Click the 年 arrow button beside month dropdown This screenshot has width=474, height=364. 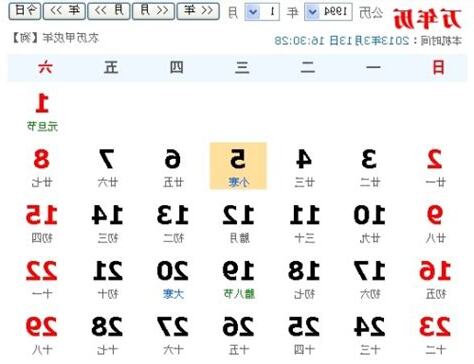(x=198, y=11)
